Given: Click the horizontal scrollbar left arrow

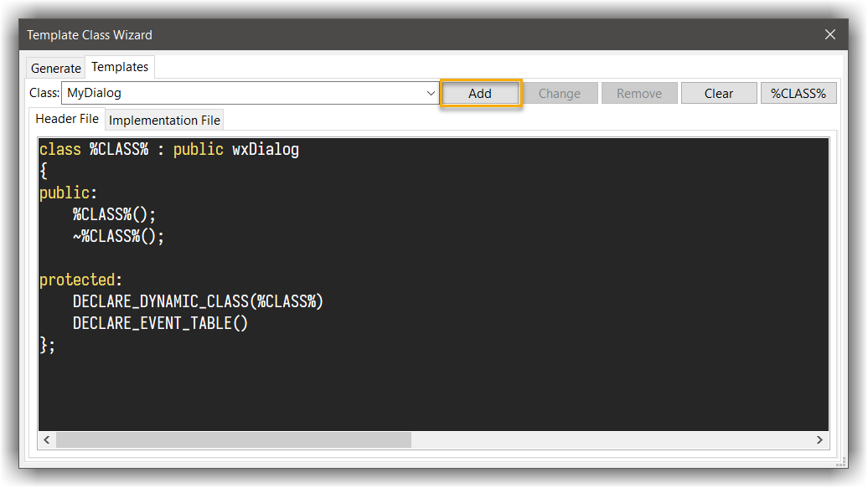Looking at the screenshot, I should 47,439.
